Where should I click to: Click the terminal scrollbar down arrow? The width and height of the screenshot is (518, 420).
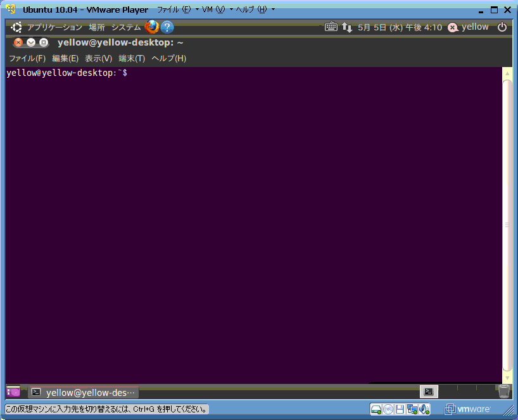pos(507,378)
